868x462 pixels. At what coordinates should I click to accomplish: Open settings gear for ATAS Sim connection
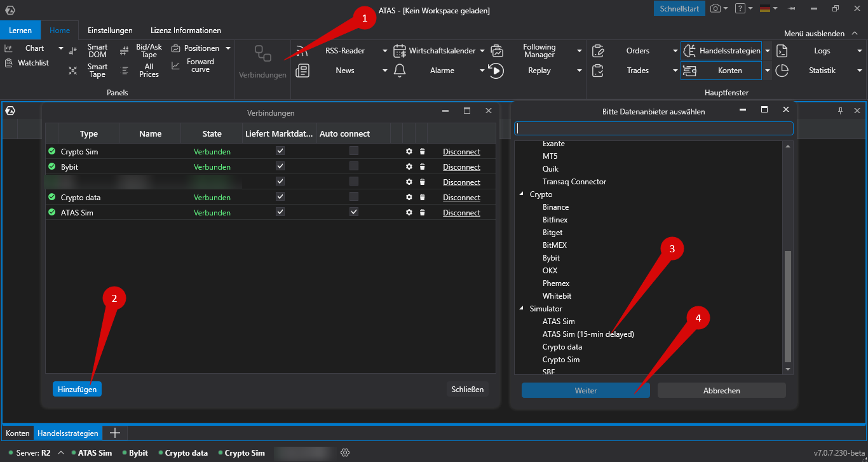click(x=409, y=213)
